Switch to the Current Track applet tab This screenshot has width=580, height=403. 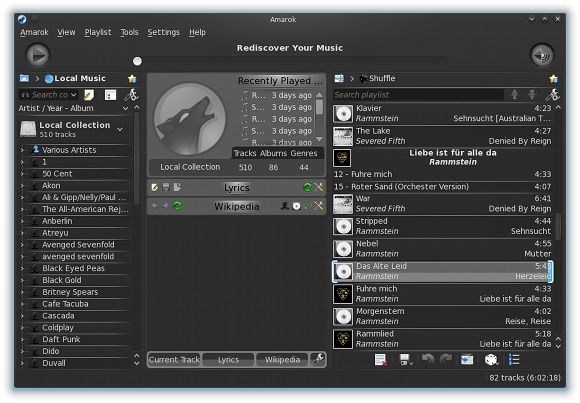(174, 359)
